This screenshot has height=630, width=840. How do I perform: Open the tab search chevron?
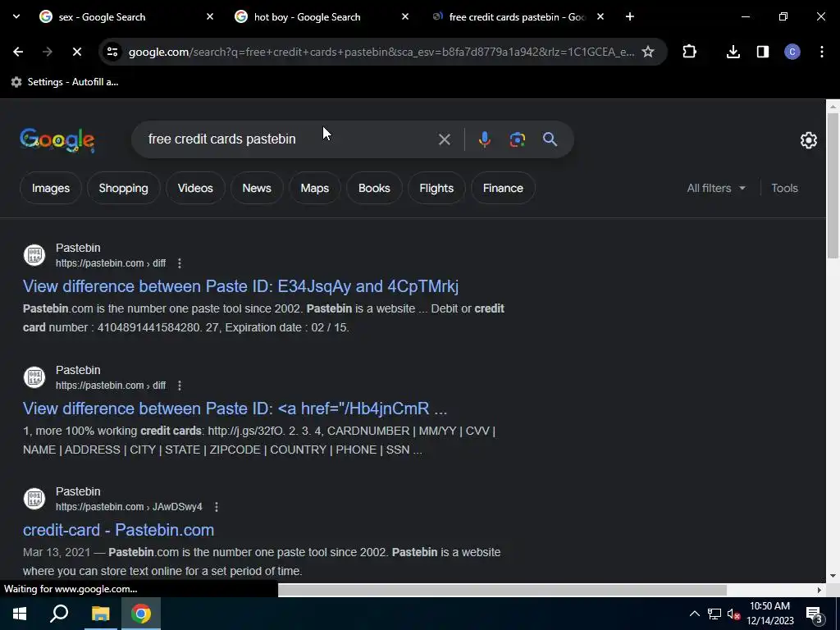(x=16, y=16)
